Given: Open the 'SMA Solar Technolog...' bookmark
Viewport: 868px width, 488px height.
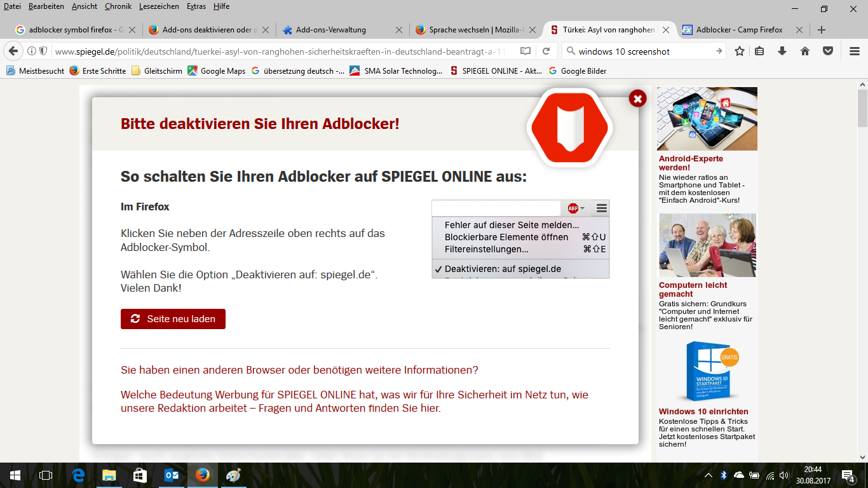Looking at the screenshot, I should (396, 71).
